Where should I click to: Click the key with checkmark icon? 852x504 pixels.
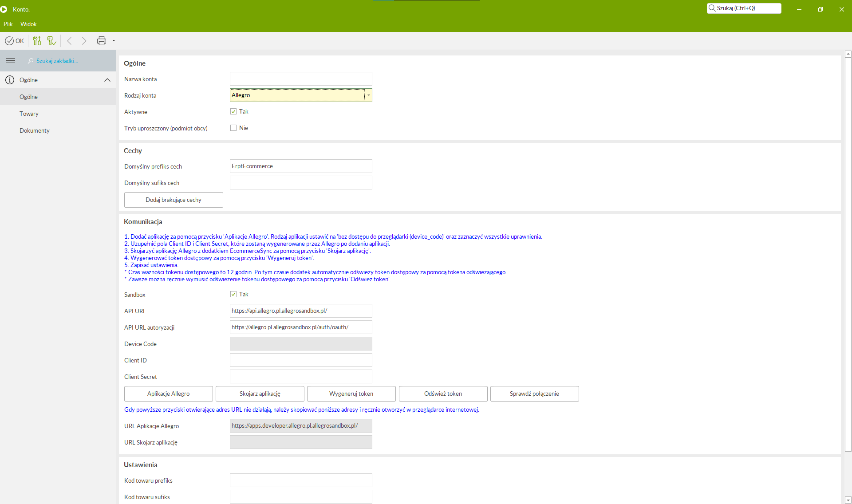point(52,41)
